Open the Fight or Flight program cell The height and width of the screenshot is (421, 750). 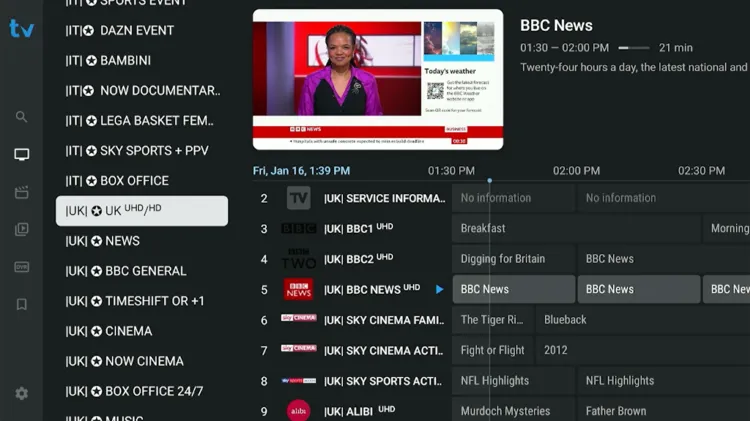tap(493, 351)
